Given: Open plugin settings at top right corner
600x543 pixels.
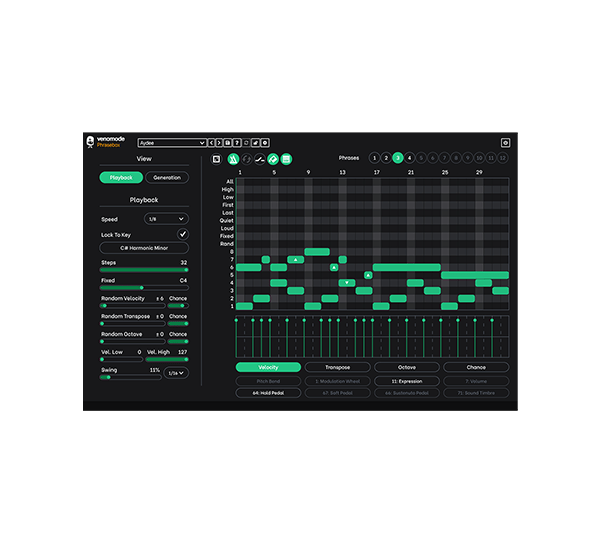Looking at the screenshot, I should coord(505,143).
